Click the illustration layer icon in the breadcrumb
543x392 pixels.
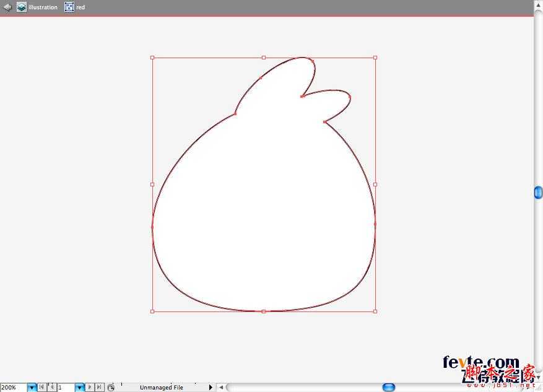[x=22, y=7]
